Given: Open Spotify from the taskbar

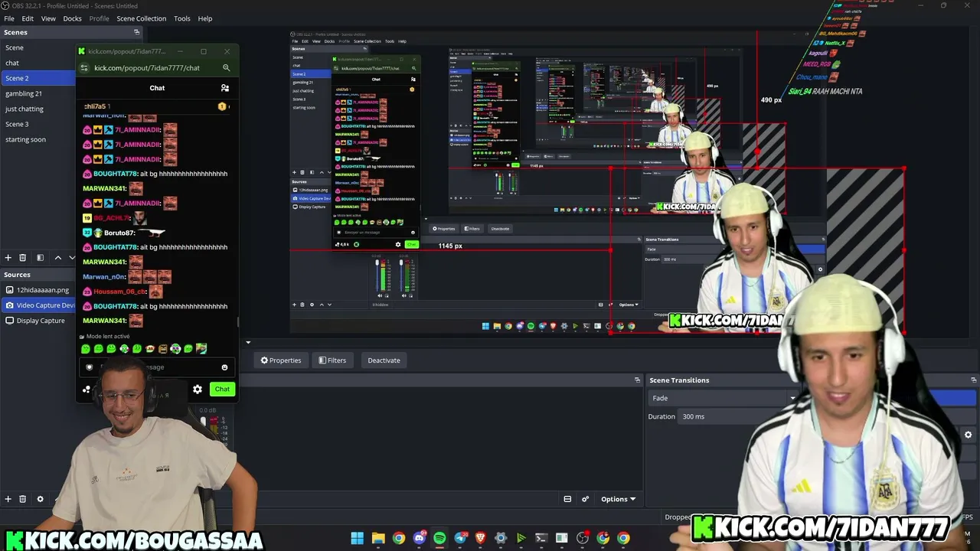Looking at the screenshot, I should click(439, 538).
